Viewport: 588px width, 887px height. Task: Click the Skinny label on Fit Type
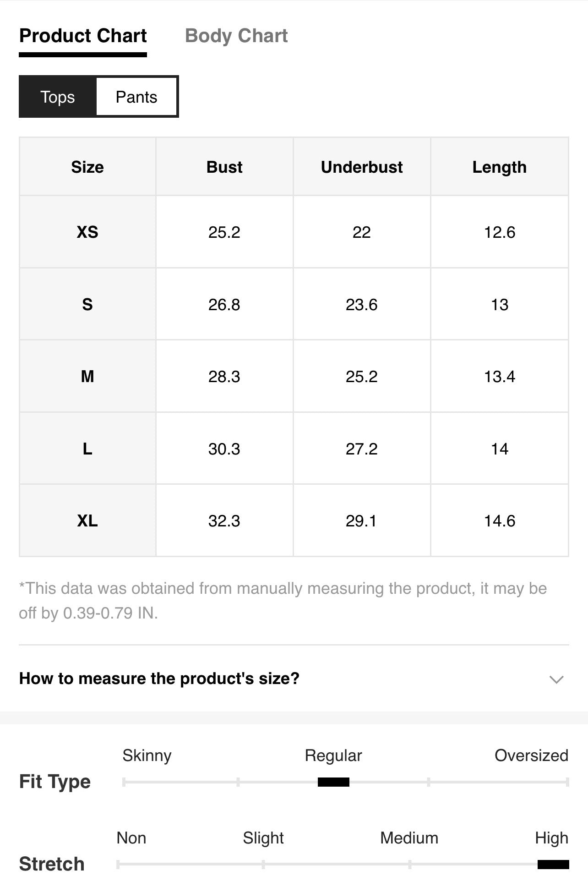tap(147, 755)
